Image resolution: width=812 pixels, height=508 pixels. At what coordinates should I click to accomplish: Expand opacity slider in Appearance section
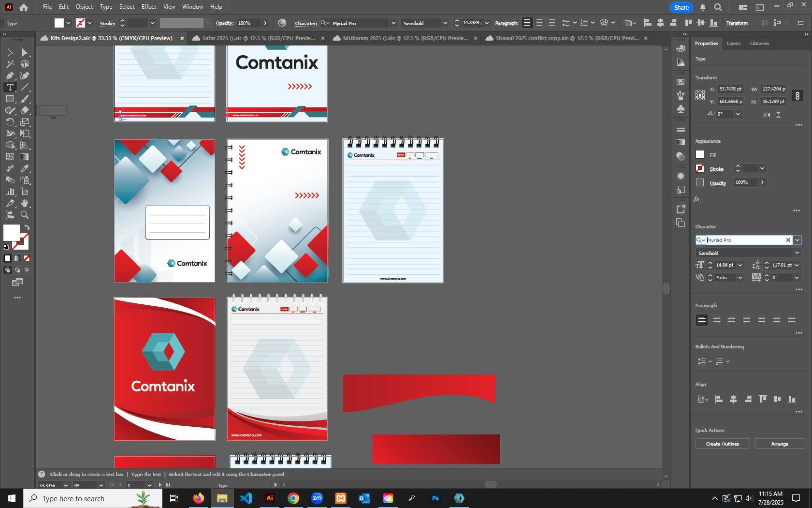tap(762, 182)
